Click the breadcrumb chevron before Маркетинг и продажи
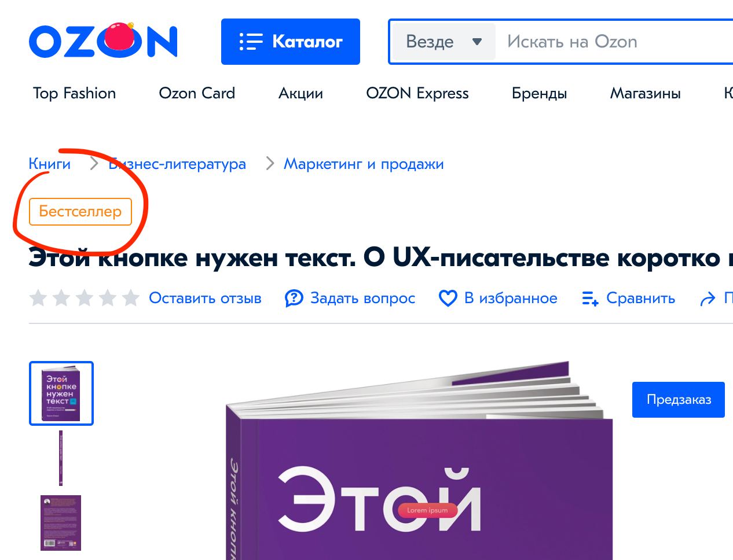This screenshot has height=560, width=733. 270,164
